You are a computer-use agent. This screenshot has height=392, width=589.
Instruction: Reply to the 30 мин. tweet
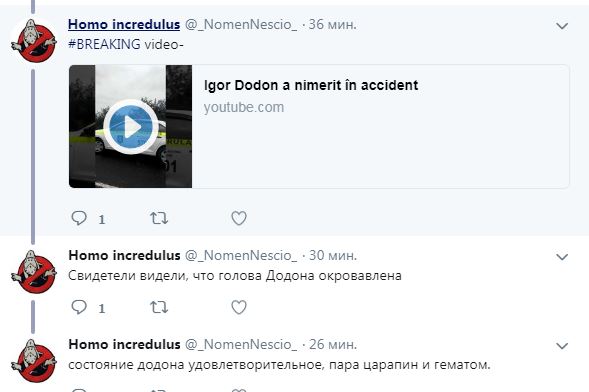click(79, 307)
